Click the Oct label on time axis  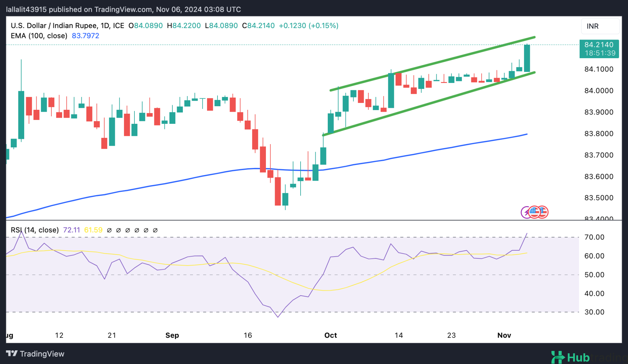(x=330, y=335)
